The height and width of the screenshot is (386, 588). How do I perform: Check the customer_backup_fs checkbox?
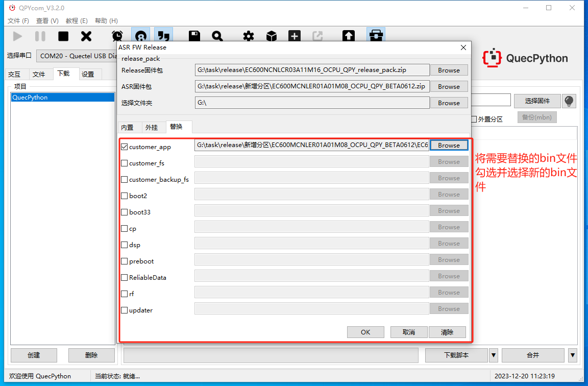click(125, 180)
